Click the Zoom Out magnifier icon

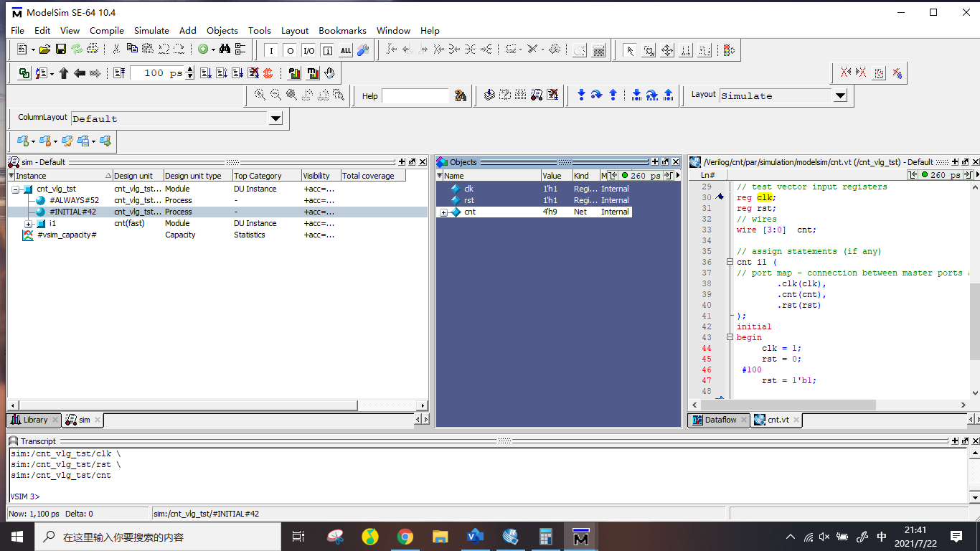[275, 95]
